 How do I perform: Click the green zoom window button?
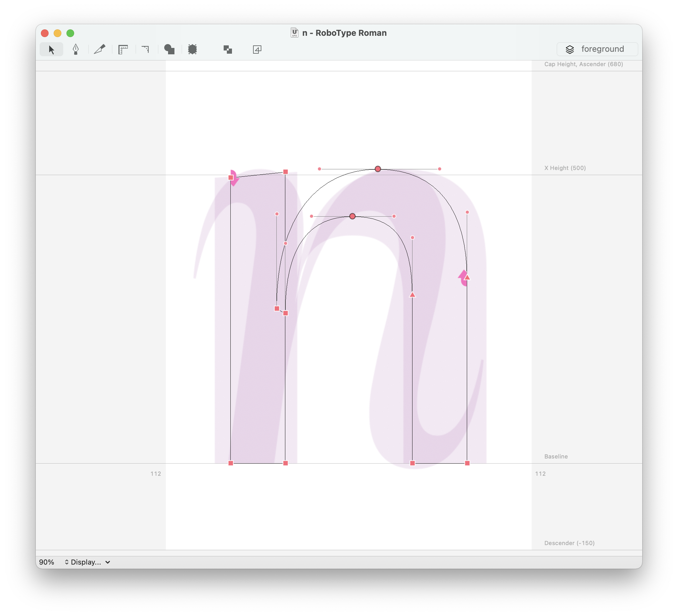[x=70, y=33]
